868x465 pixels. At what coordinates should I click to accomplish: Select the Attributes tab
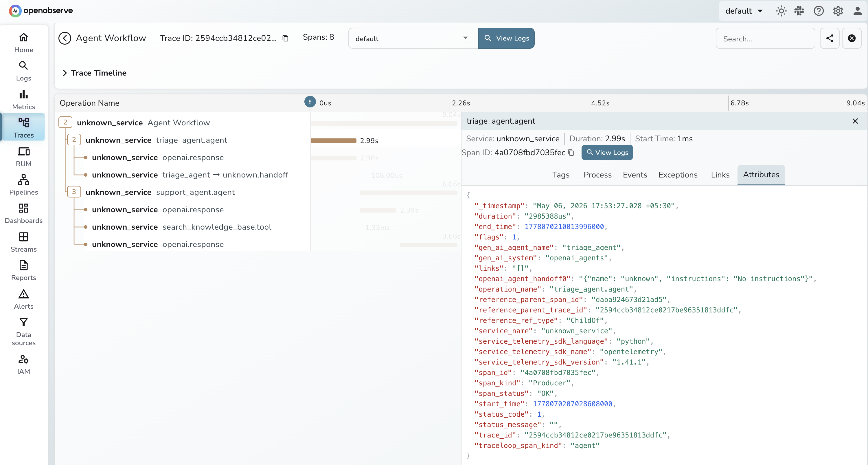coord(761,175)
